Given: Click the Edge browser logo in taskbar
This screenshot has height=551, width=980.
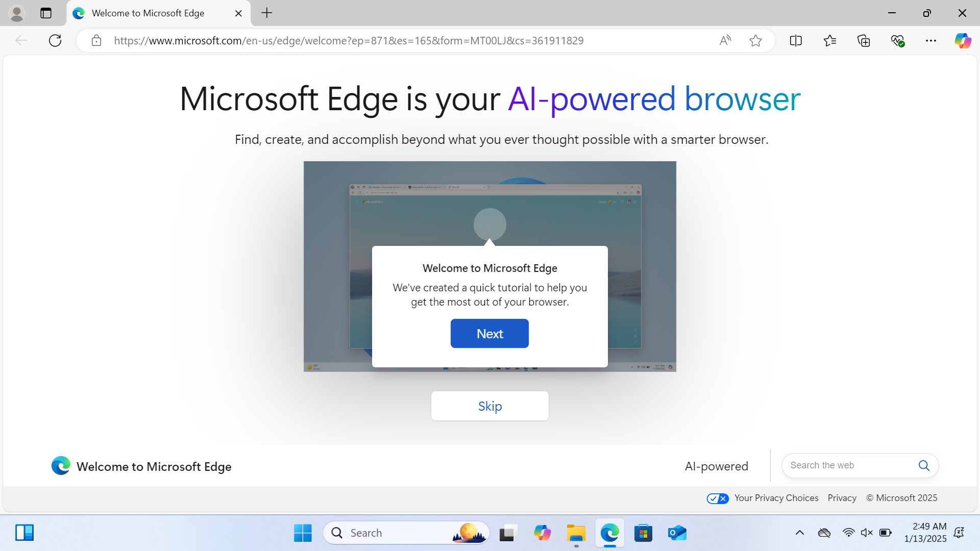Looking at the screenshot, I should pyautogui.click(x=609, y=533).
